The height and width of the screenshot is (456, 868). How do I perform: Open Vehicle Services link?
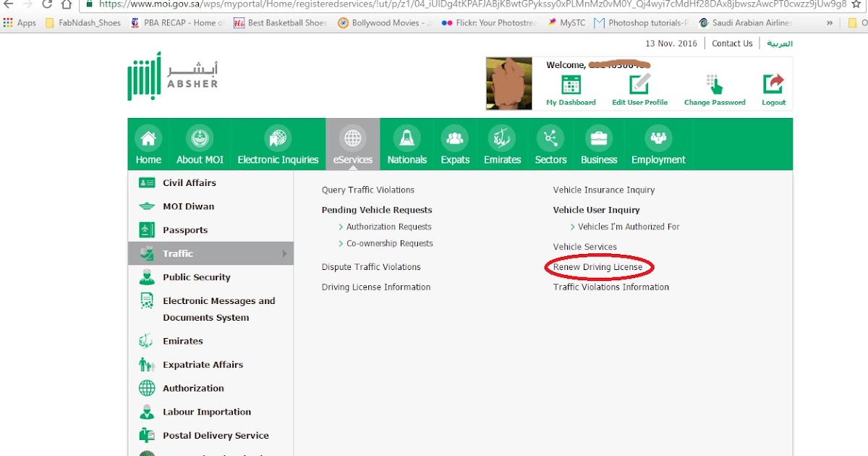point(585,247)
